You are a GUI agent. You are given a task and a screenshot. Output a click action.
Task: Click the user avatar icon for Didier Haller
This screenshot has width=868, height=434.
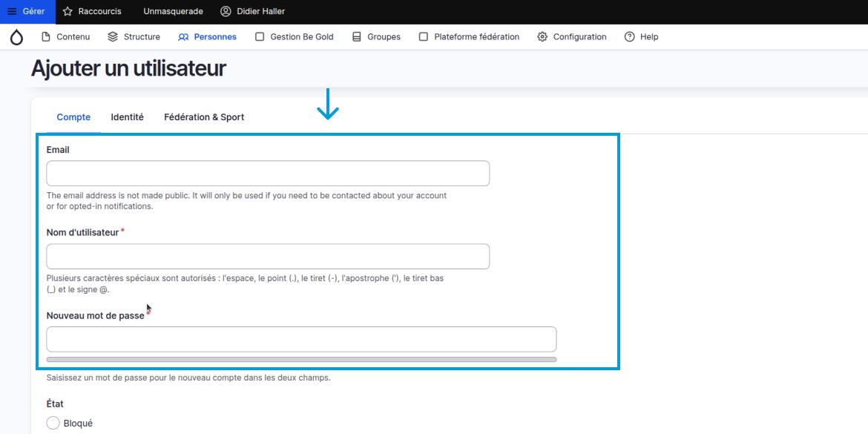226,12
